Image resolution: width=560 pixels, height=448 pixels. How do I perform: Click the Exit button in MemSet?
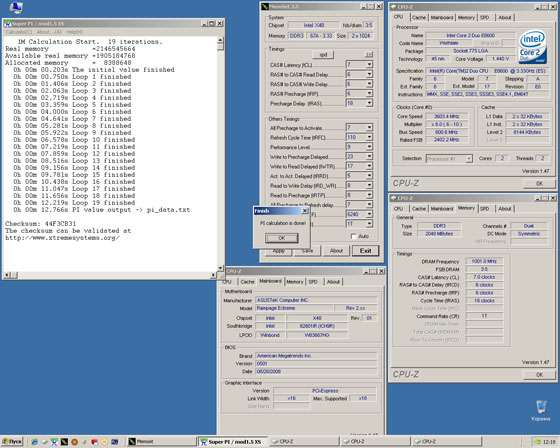tap(365, 251)
